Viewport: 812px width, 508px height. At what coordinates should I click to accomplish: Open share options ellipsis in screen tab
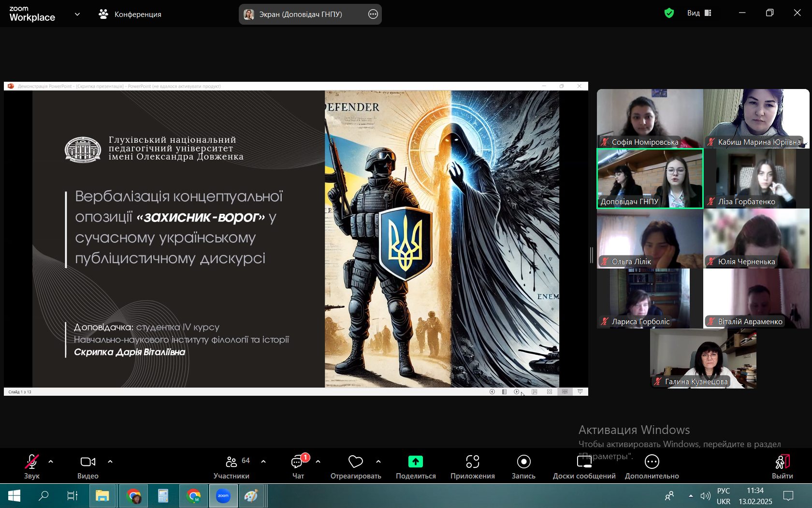[x=373, y=14]
